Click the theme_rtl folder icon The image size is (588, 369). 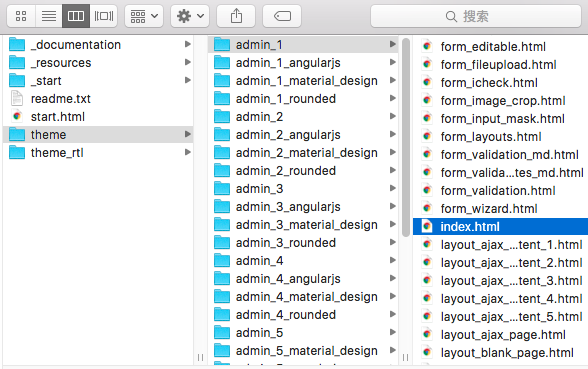[x=17, y=152]
